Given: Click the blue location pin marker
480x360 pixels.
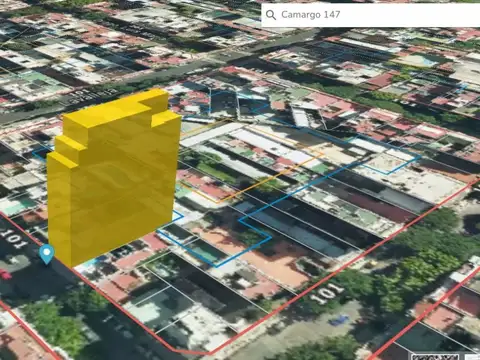Looking at the screenshot, I should 47,255.
